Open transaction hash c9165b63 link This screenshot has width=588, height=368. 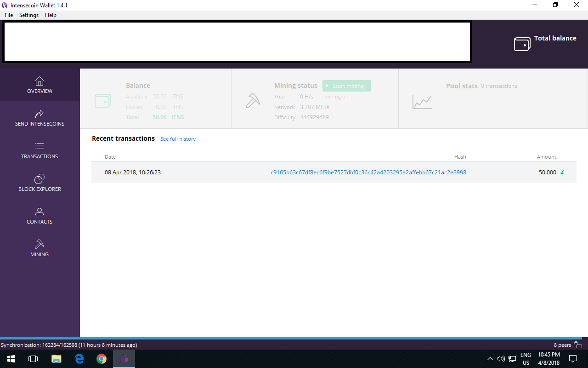point(368,172)
